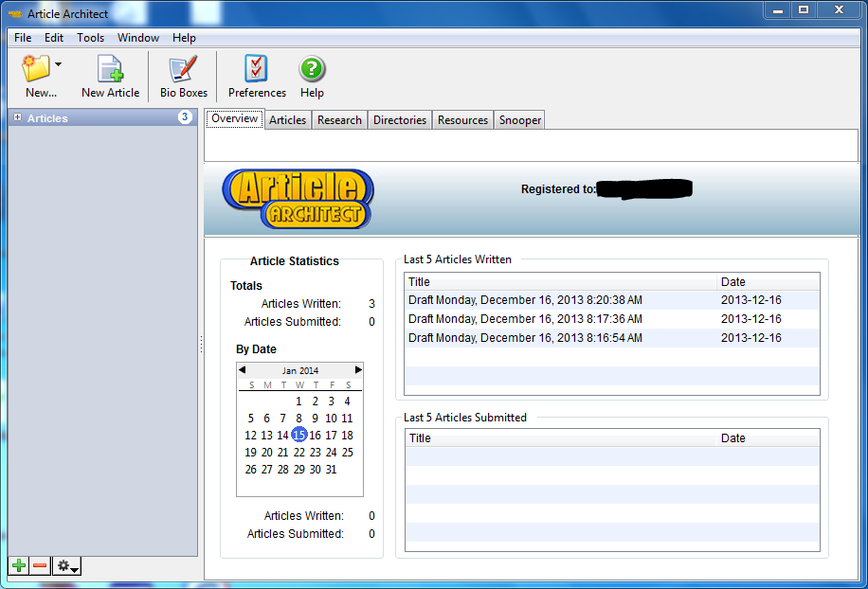Click the green Help question icon
This screenshot has width=868, height=589.
click(x=312, y=69)
